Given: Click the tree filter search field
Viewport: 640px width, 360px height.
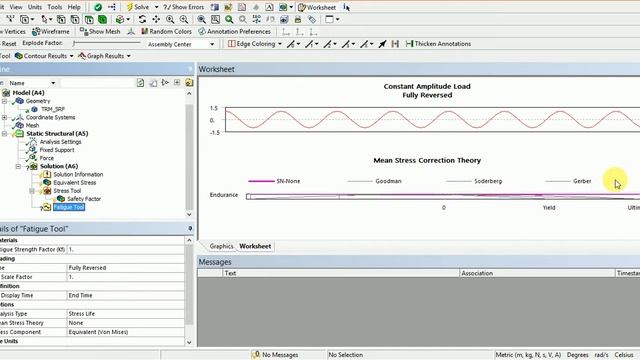Looking at the screenshot, I should (97, 83).
